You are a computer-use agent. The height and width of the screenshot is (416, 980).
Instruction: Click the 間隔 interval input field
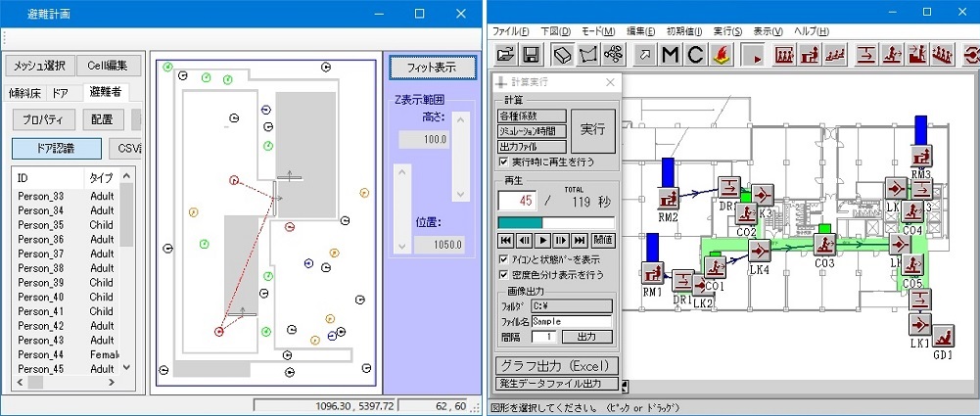click(x=543, y=337)
